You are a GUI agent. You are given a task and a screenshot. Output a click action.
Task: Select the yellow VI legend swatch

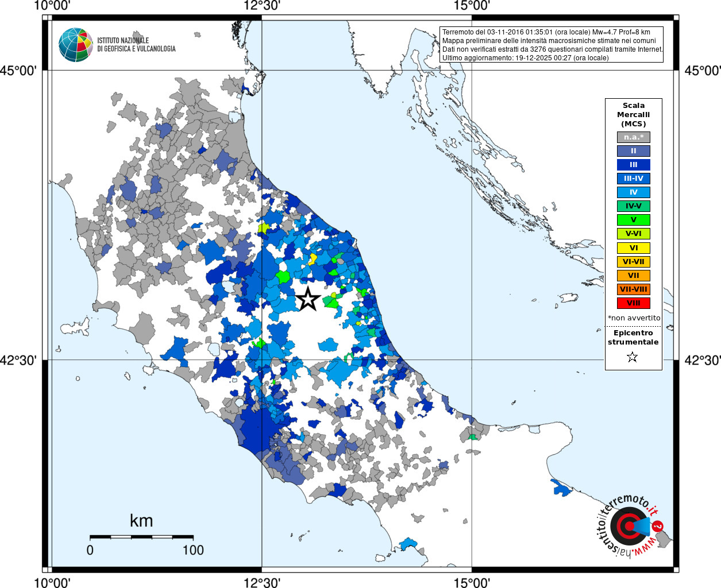[634, 248]
